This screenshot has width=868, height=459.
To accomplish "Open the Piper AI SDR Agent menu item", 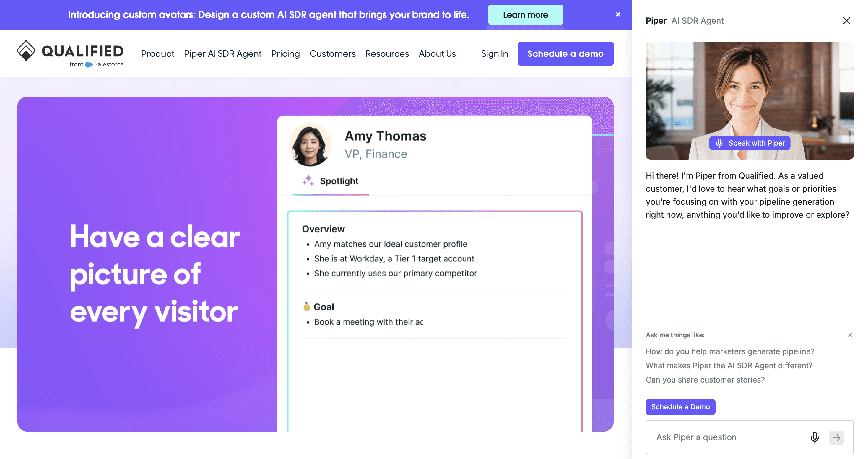I will tap(223, 53).
